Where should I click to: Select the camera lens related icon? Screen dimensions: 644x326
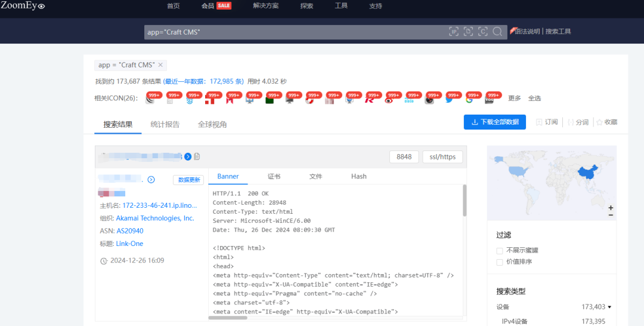429,99
